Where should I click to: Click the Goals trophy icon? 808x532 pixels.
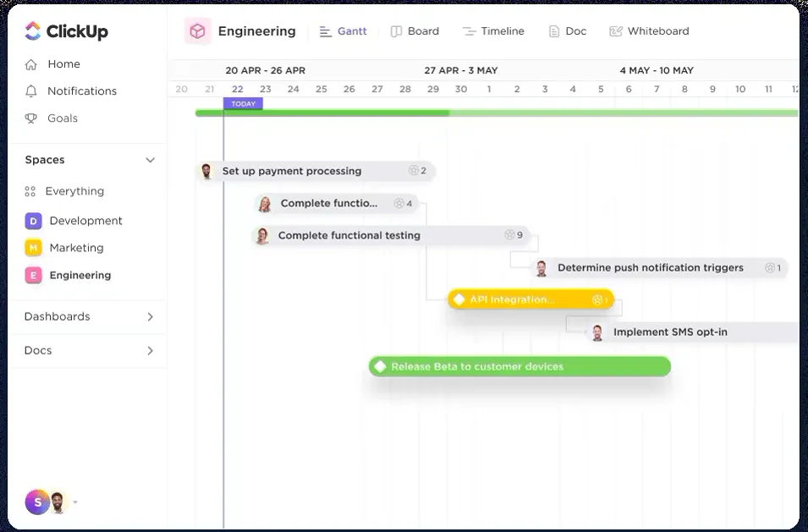(31, 118)
